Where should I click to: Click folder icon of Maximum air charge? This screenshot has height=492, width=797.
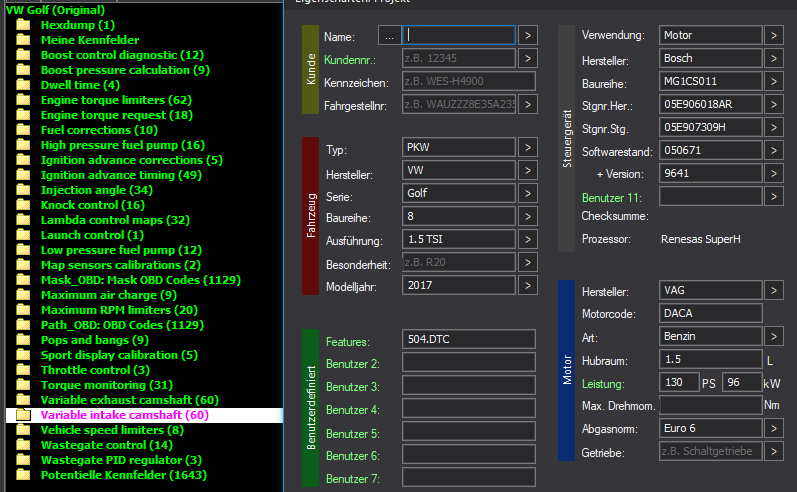23,295
